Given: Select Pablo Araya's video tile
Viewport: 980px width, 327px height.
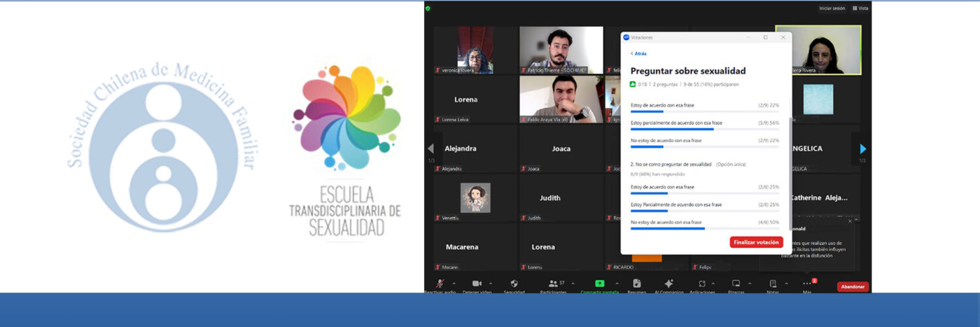Looking at the screenshot, I should point(561,99).
